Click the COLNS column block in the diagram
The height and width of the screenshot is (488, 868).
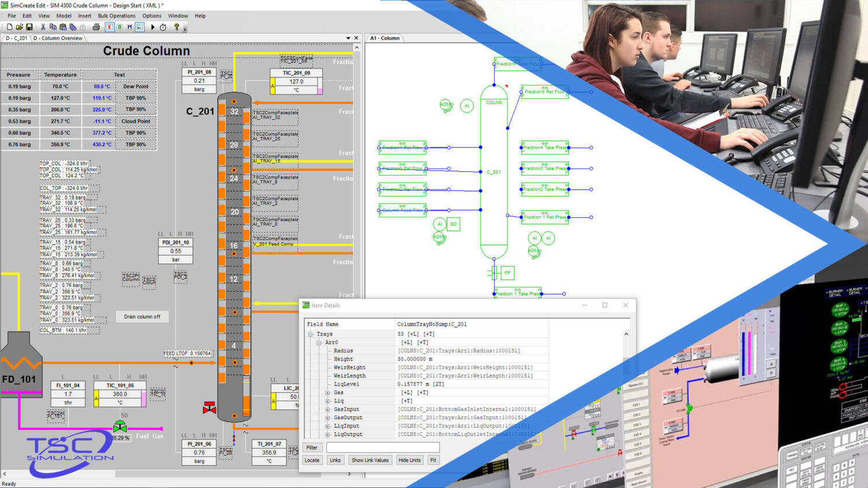click(494, 171)
